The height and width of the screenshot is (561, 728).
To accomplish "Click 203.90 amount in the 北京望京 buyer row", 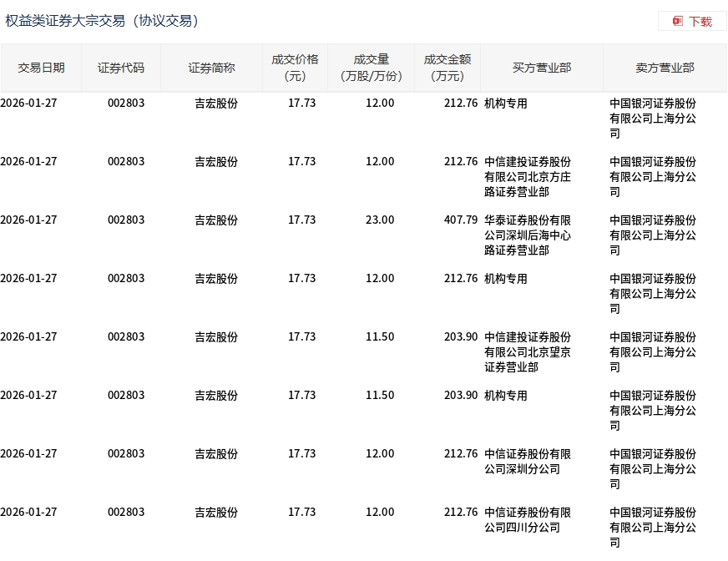I will pos(461,336).
